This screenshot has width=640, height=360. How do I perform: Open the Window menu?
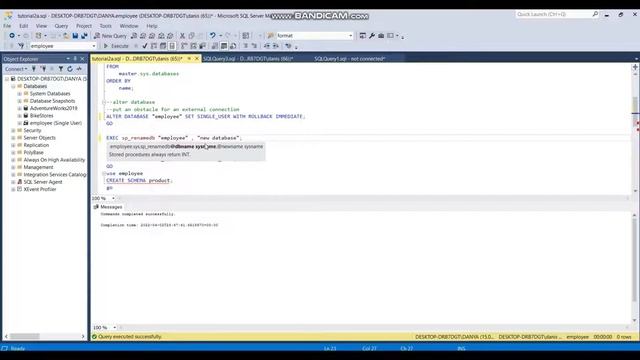[129, 26]
